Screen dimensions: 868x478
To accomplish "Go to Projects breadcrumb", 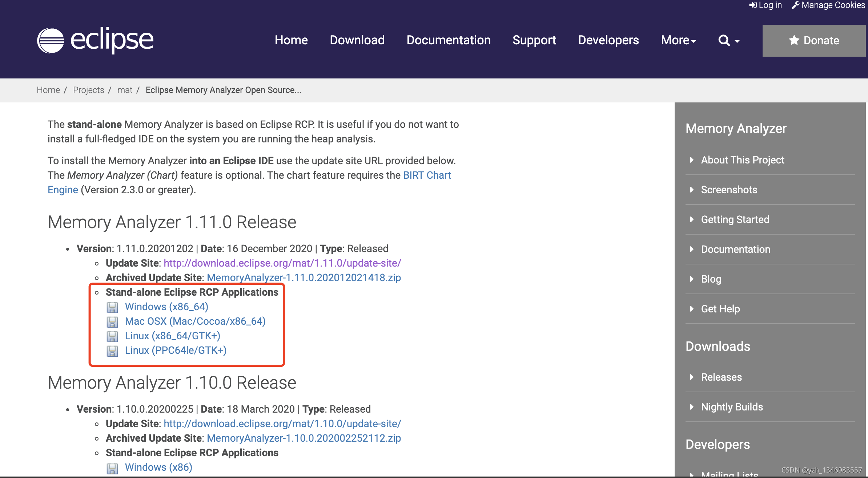I will 88,90.
